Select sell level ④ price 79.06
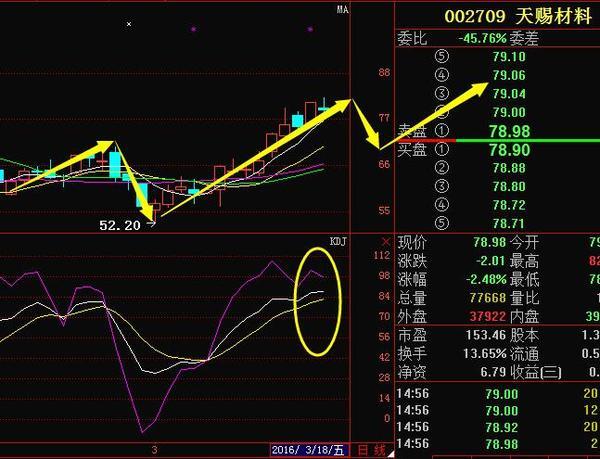The height and width of the screenshot is (459, 600). [509, 75]
